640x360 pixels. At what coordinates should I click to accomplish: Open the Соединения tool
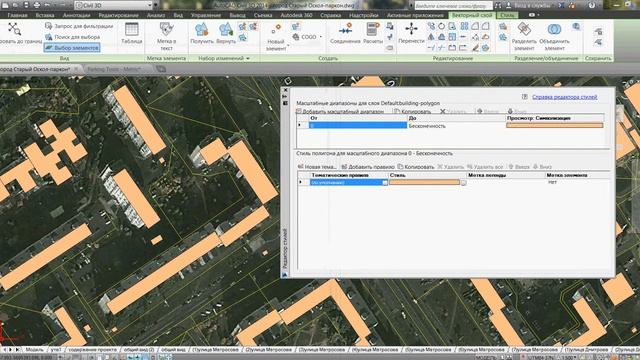[345, 33]
